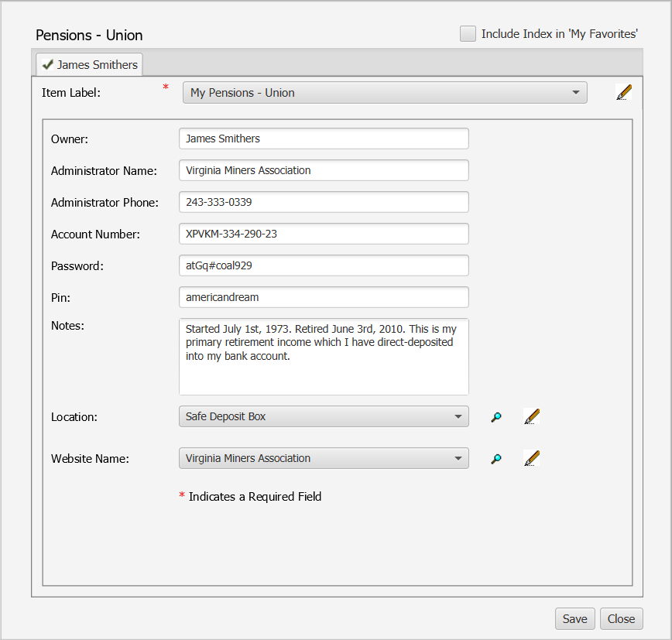Click the edit pencil next to Item Label
The height and width of the screenshot is (640, 672).
pyautogui.click(x=624, y=92)
